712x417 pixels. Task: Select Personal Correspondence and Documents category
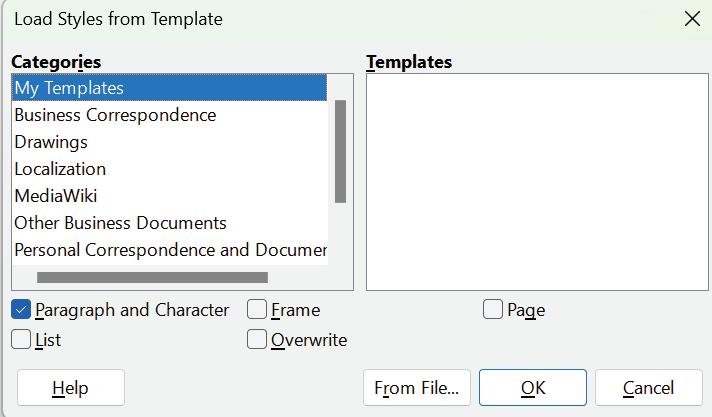click(170, 250)
